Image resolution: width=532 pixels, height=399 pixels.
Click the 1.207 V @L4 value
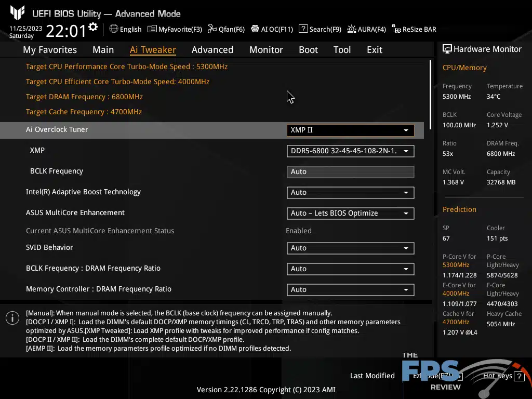[x=460, y=332]
